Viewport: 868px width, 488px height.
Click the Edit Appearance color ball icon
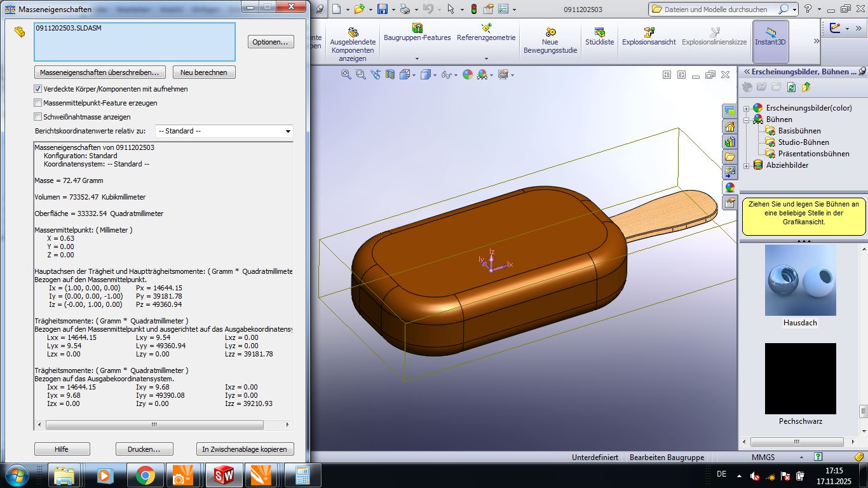[x=468, y=74]
